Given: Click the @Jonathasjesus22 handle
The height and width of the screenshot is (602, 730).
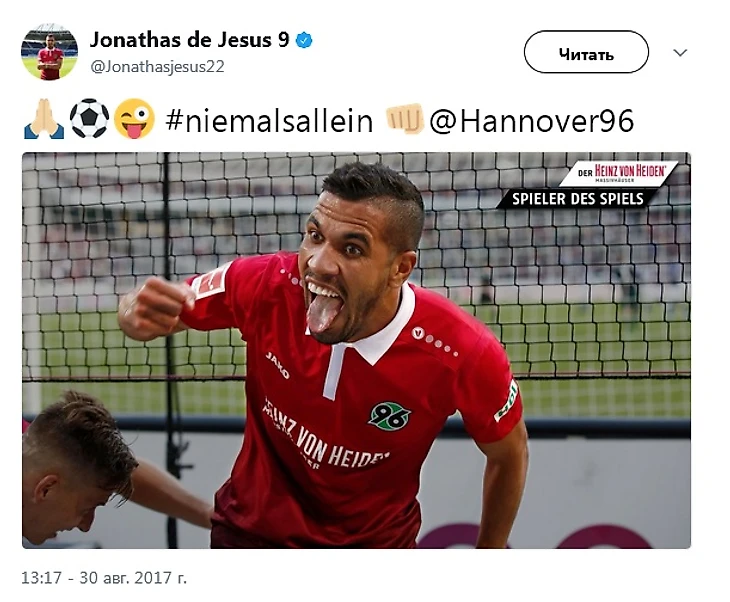Looking at the screenshot, I should click(x=157, y=67).
